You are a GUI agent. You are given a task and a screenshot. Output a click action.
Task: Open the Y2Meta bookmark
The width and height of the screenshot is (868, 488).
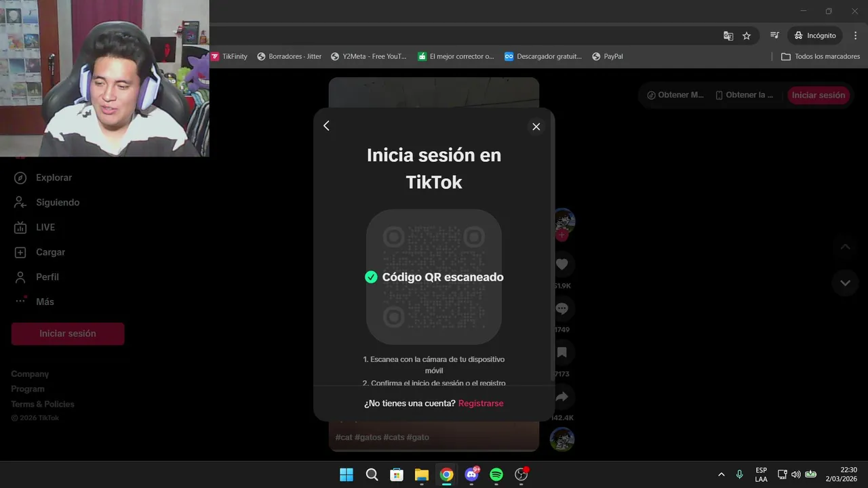(x=368, y=56)
